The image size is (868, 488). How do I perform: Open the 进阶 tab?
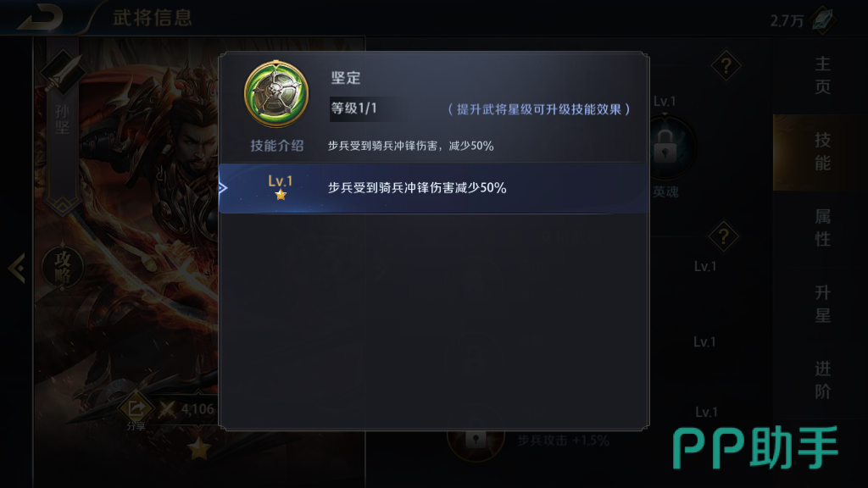coord(822,380)
